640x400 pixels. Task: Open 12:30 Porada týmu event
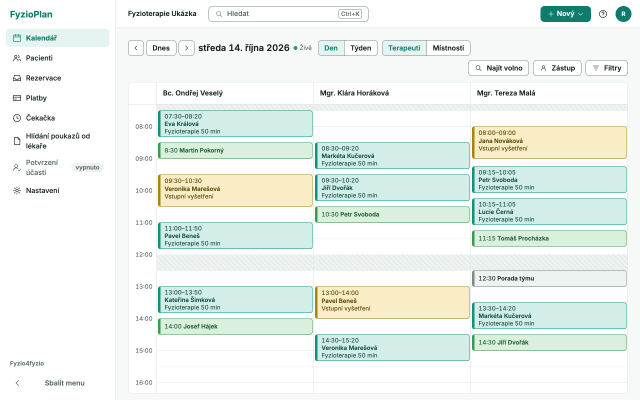[x=549, y=278]
